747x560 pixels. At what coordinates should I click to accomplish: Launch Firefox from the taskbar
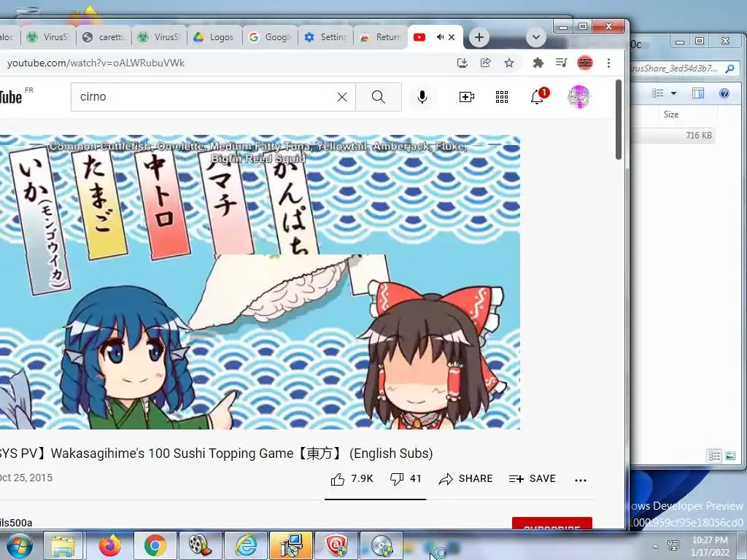110,546
